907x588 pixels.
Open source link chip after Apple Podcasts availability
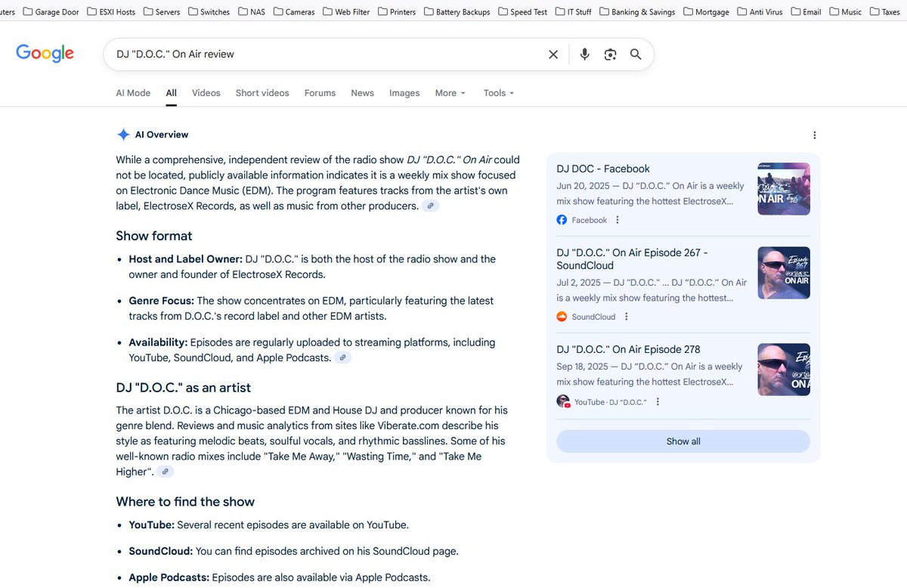[343, 357]
